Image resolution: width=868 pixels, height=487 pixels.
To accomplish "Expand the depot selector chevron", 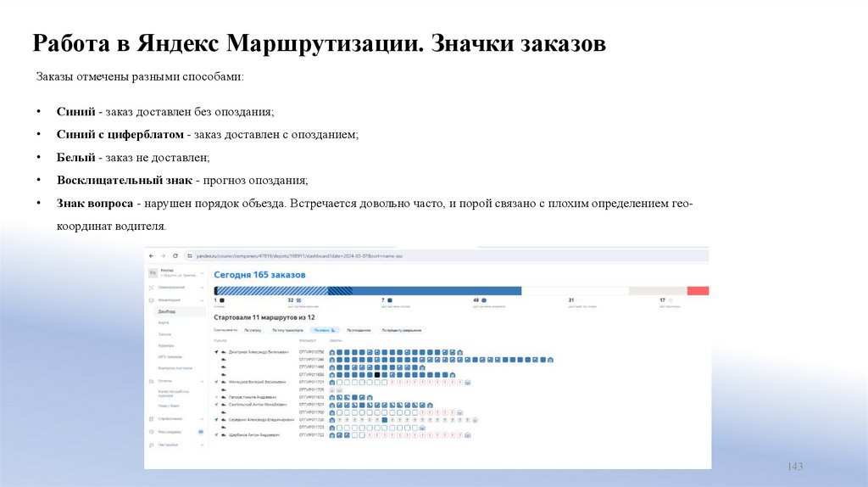I will pyautogui.click(x=202, y=273).
